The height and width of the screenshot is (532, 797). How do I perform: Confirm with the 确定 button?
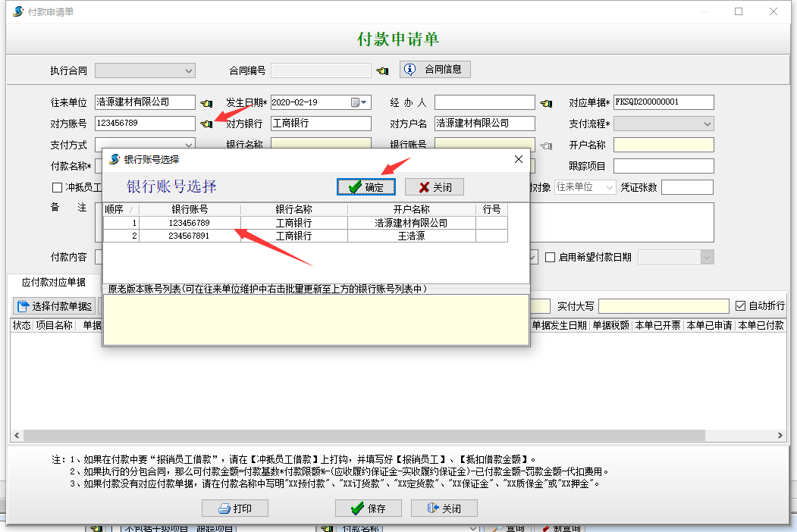366,186
